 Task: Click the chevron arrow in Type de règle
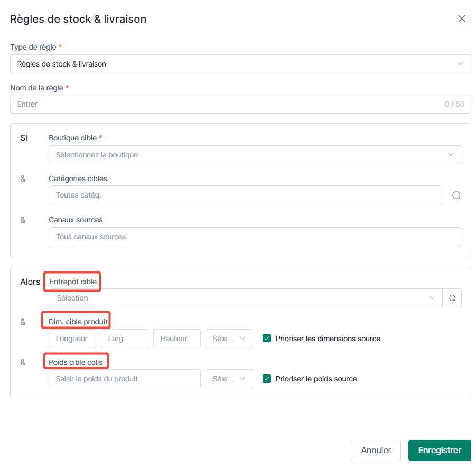460,64
